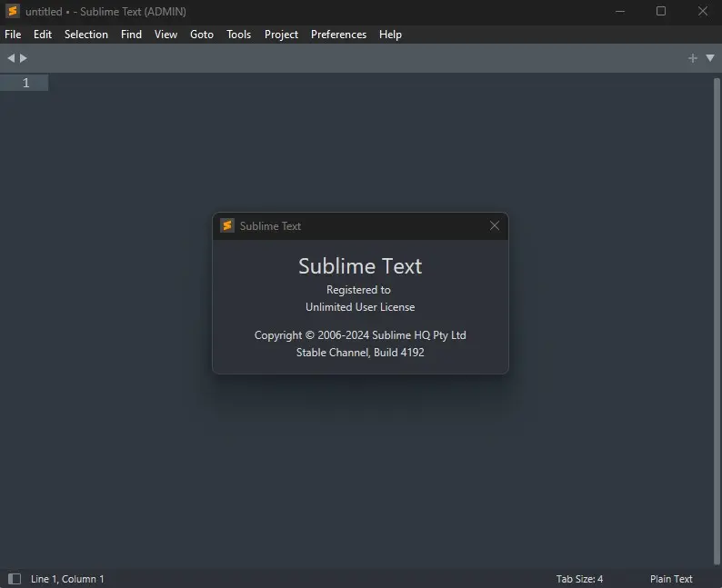Image resolution: width=722 pixels, height=588 pixels.
Task: Close the Sublime Text about dialog
Action: click(x=495, y=225)
